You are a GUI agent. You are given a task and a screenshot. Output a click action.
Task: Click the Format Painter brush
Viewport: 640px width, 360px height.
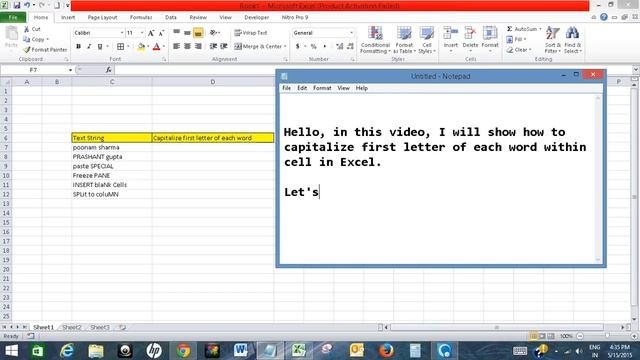tap(27, 50)
